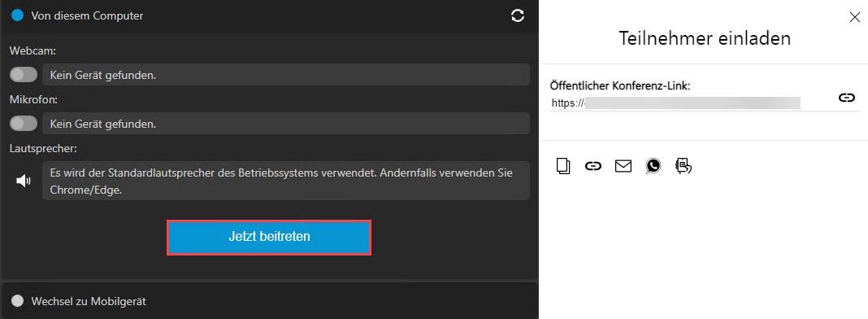Close the Teilnehmer einladen panel
The height and width of the screenshot is (319, 868).
coord(855,17)
